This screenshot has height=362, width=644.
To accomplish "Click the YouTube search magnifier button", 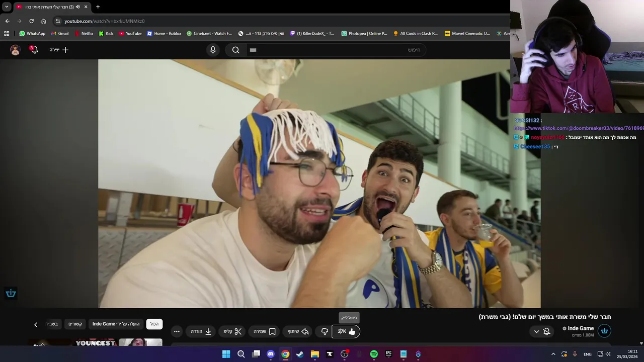I will pyautogui.click(x=235, y=50).
